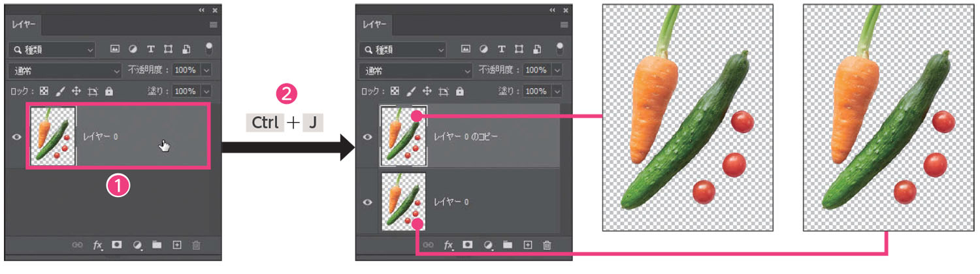Lock all in single-layer panel
980x274 pixels.
tap(108, 91)
